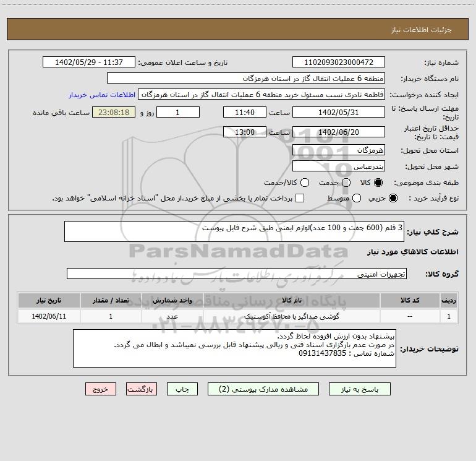Click the buyer notes text area
The width and height of the screenshot is (476, 461).
tap(234, 348)
